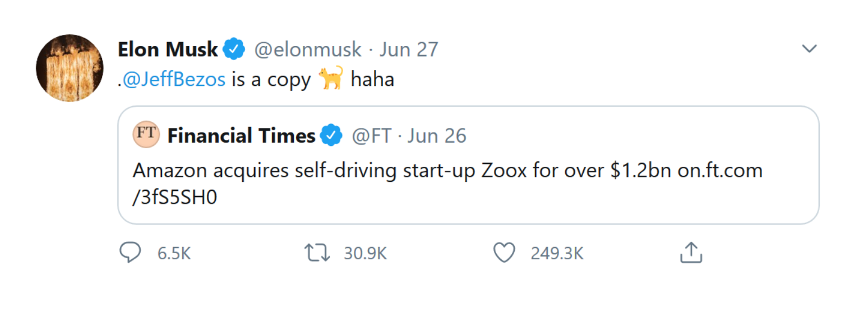Click Elon Musk's blue verified badge
The image size is (868, 320).
pos(234,50)
